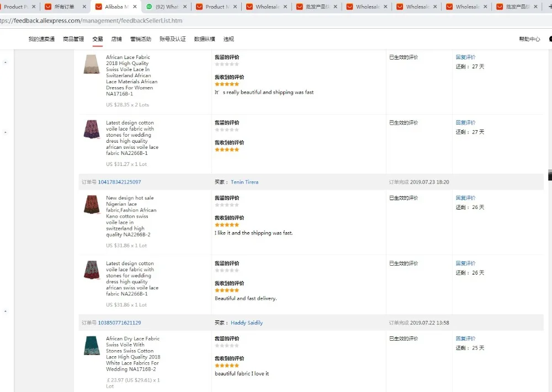Open buyer Tenin Tirera's profile
The height and width of the screenshot is (392, 552).
(x=245, y=182)
